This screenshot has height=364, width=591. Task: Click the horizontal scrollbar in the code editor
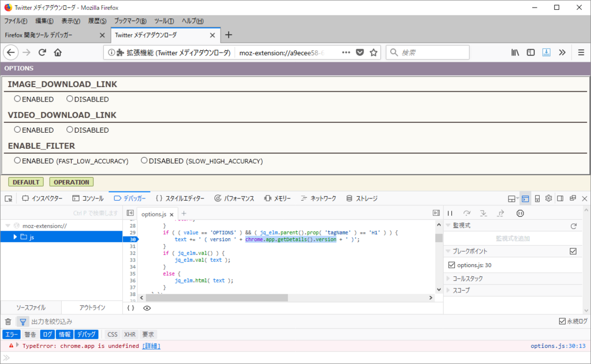pos(217,298)
